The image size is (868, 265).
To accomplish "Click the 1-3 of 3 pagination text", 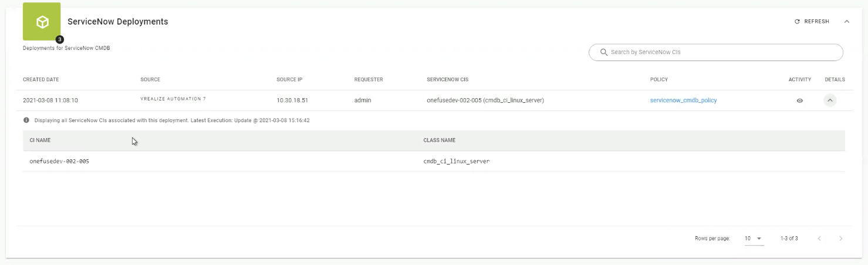I will click(x=789, y=239).
